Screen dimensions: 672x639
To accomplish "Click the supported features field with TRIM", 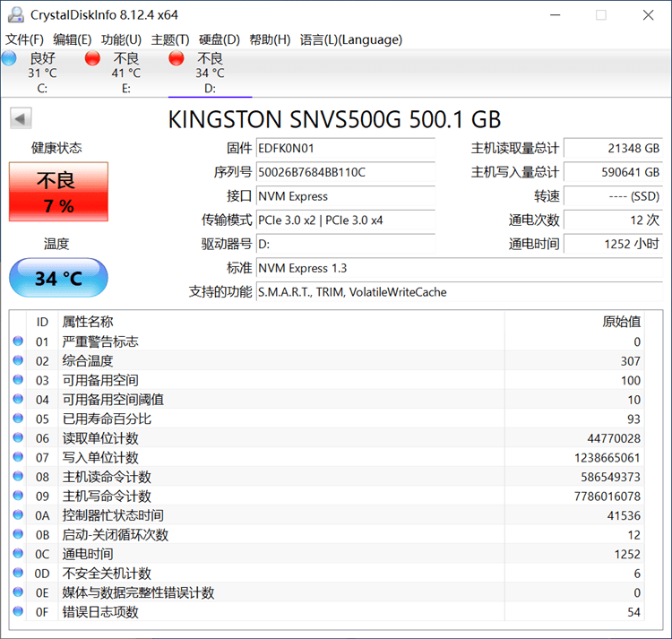I will click(460, 292).
